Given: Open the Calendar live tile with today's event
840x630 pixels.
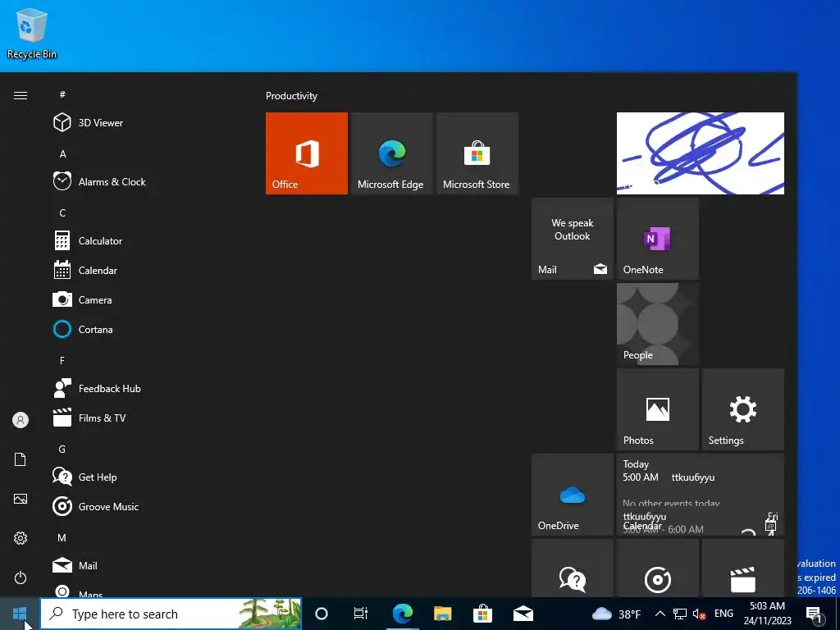Looking at the screenshot, I should pyautogui.click(x=701, y=495).
